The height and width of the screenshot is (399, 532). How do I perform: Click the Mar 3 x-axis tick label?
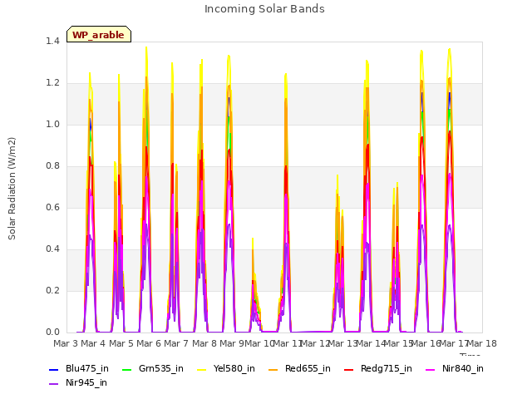coord(66,343)
